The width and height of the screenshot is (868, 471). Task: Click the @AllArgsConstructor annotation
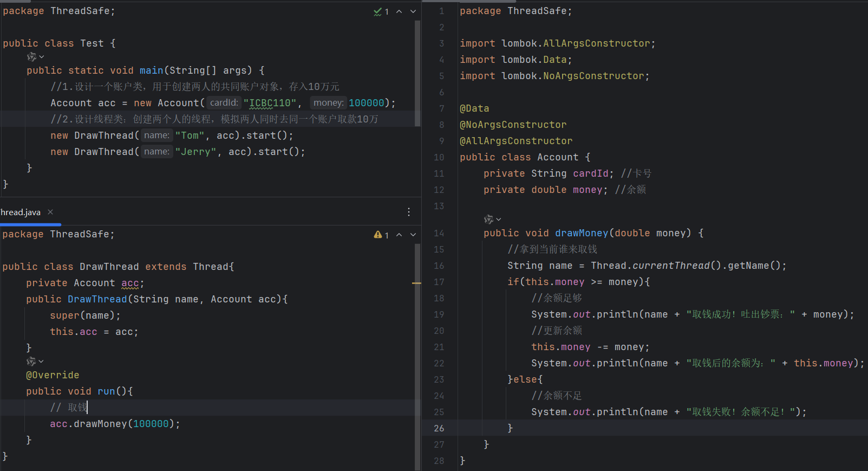516,141
